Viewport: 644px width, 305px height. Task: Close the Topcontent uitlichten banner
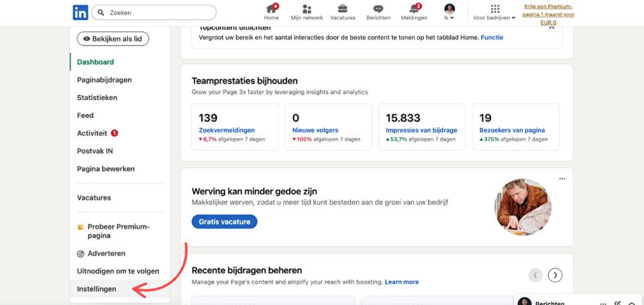[551, 28]
